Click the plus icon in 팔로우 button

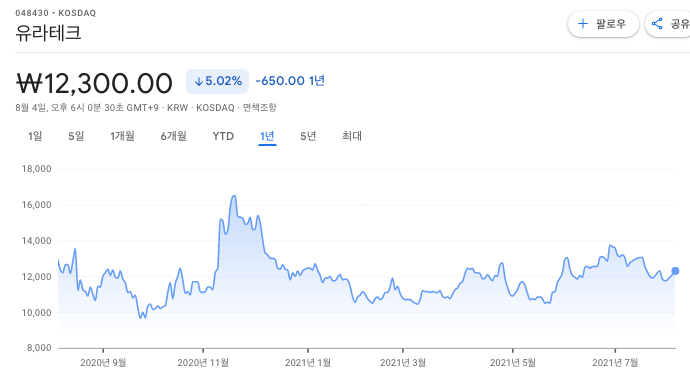(x=583, y=24)
